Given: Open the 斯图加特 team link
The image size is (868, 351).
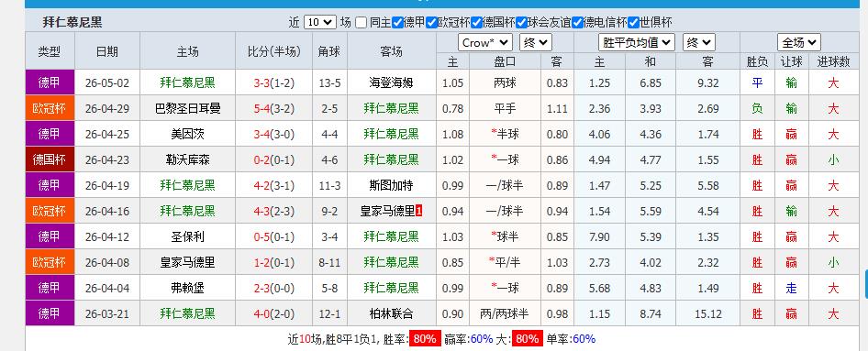Looking at the screenshot, I should (392, 185).
